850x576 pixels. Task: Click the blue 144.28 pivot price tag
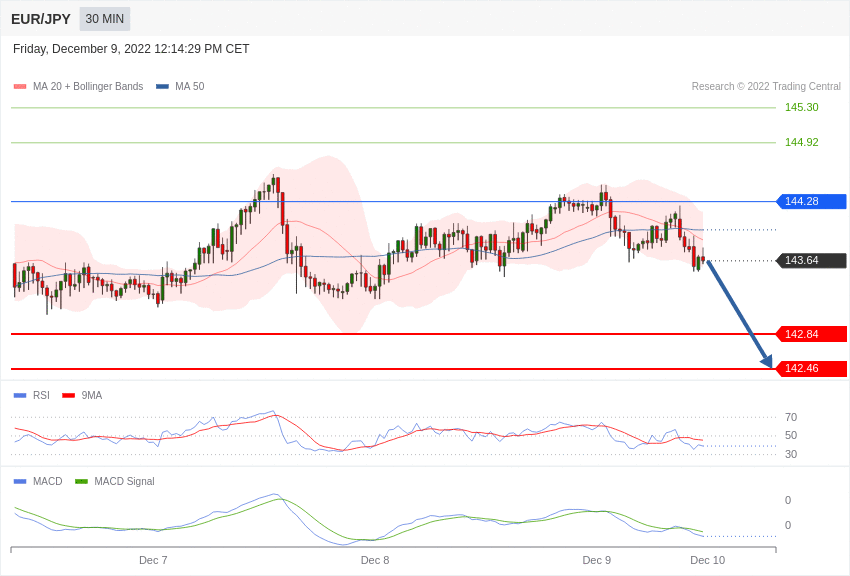point(812,202)
